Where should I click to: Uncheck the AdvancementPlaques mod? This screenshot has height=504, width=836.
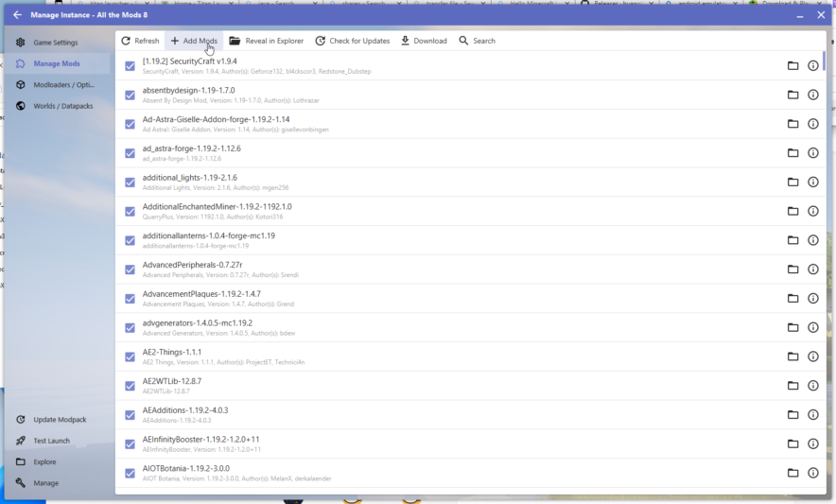click(131, 299)
